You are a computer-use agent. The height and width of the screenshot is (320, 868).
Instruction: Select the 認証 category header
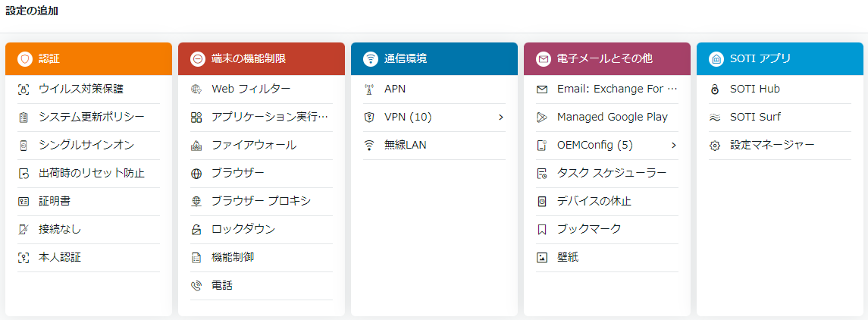point(89,58)
